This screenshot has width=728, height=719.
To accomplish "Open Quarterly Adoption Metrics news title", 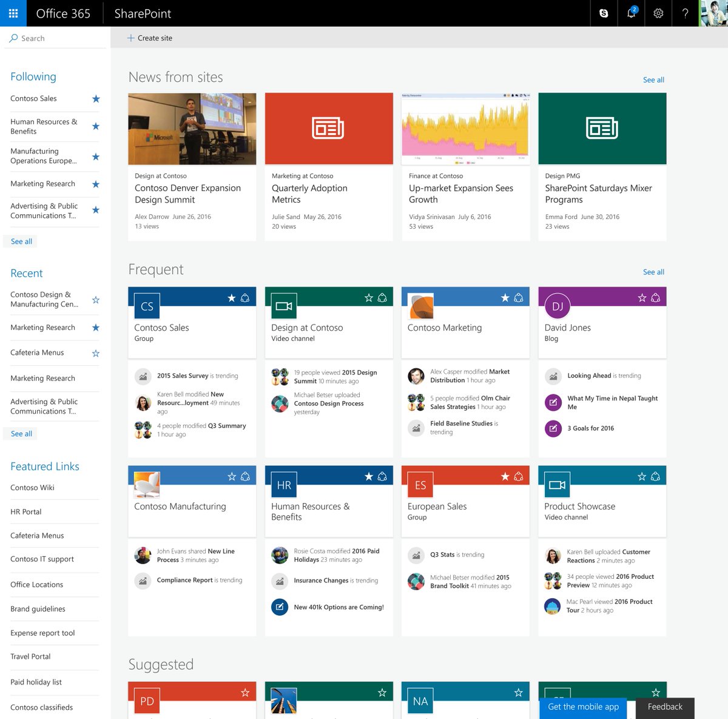I will click(x=309, y=194).
